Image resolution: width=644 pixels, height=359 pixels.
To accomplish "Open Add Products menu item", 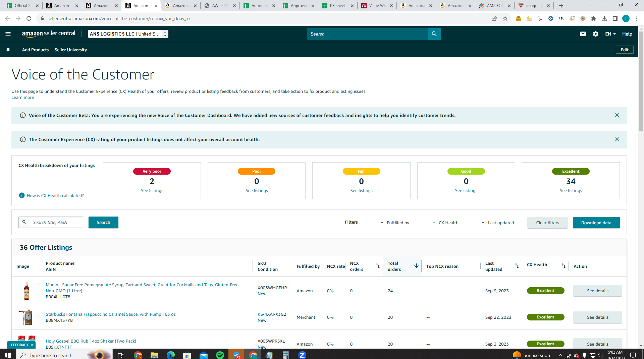I will coord(35,50).
